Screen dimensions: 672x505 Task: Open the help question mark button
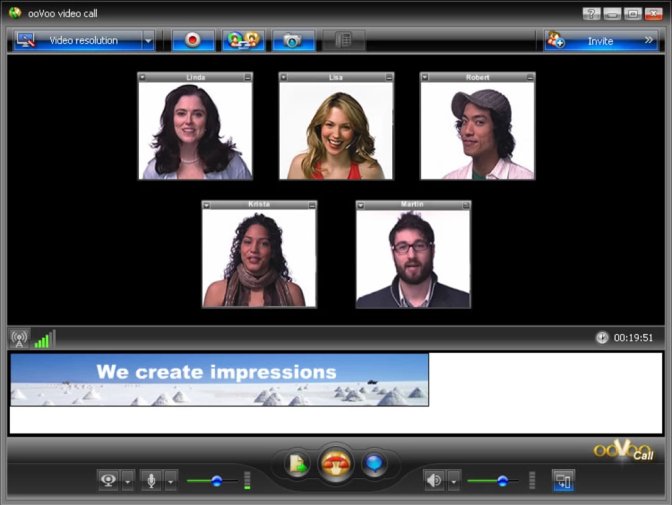[591, 14]
